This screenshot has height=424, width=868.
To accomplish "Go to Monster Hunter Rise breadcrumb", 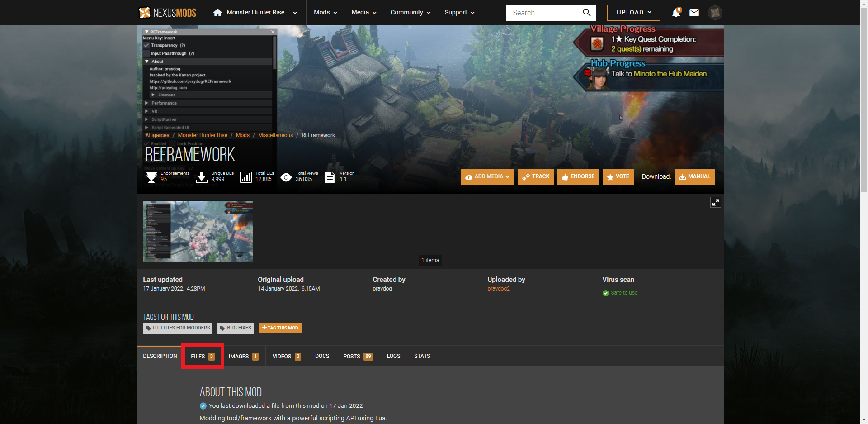I will [203, 135].
